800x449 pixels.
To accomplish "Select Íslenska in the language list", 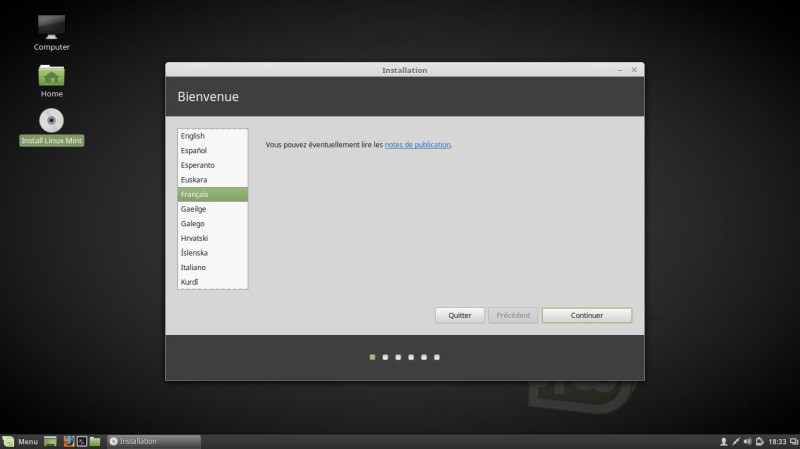I will pyautogui.click(x=213, y=253).
